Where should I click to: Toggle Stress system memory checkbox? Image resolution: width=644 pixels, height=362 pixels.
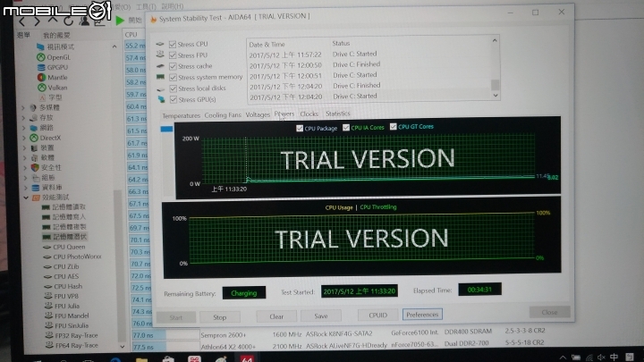coord(173,77)
